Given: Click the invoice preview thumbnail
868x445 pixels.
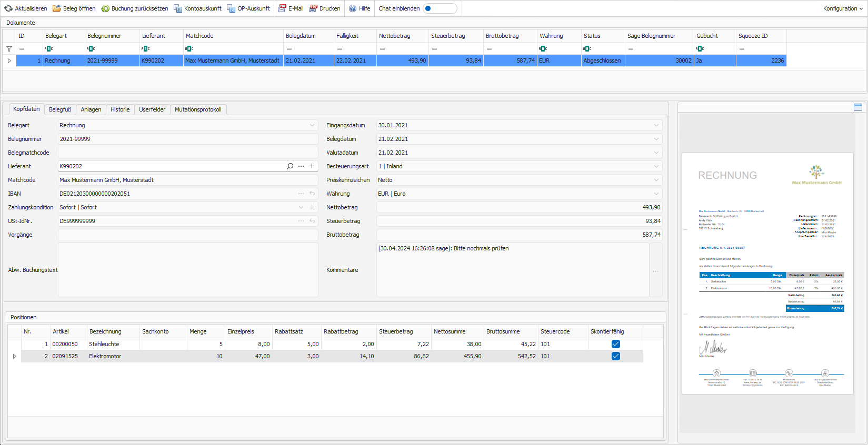Looking at the screenshot, I should point(767,274).
